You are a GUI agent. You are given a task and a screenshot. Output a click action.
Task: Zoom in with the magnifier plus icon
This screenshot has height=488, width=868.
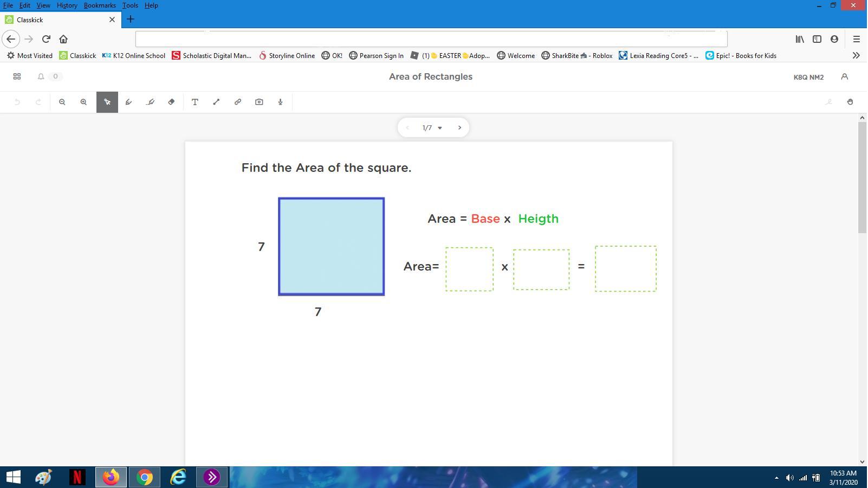coord(83,102)
